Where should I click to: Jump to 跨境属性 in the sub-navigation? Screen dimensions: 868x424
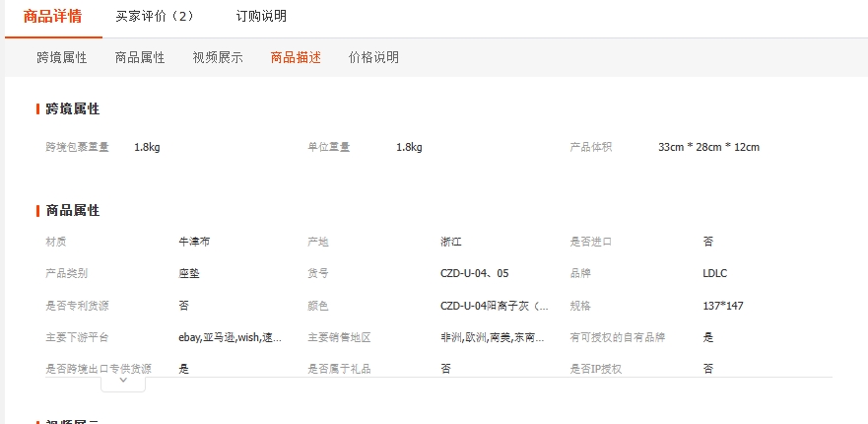pyautogui.click(x=62, y=57)
